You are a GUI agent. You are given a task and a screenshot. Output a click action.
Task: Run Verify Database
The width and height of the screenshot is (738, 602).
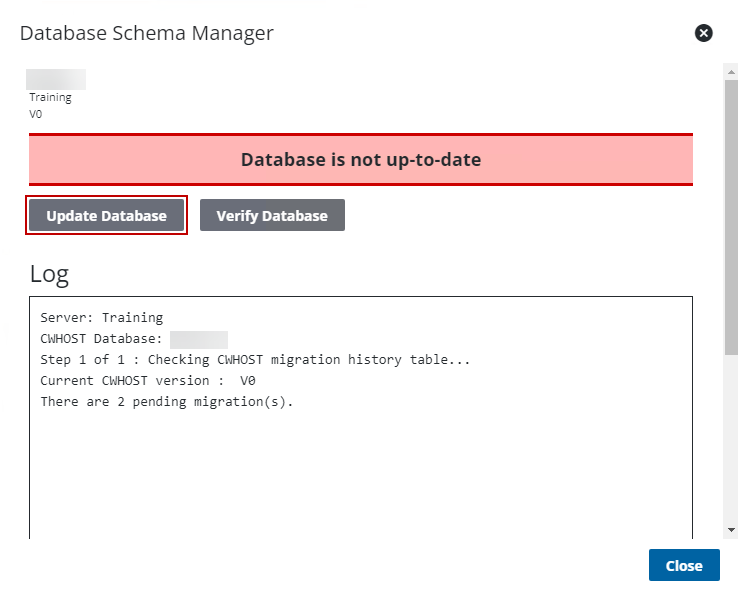[x=272, y=215]
